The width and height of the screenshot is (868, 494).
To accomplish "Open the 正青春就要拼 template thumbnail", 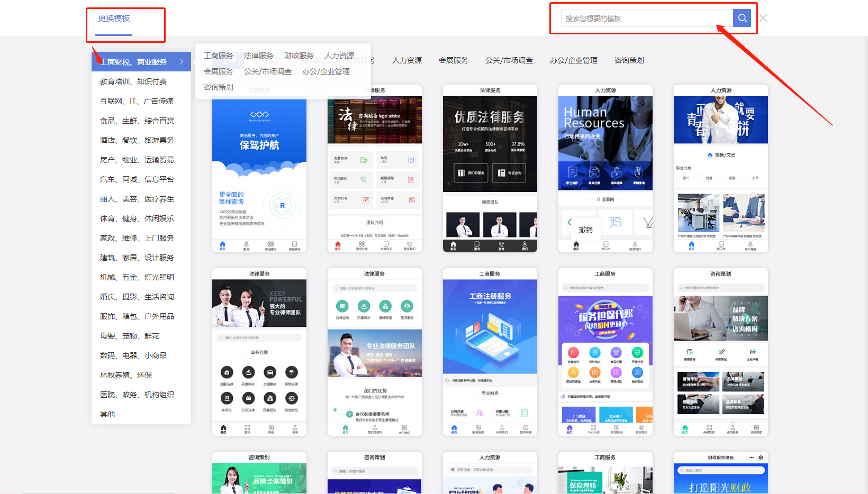I will (721, 168).
